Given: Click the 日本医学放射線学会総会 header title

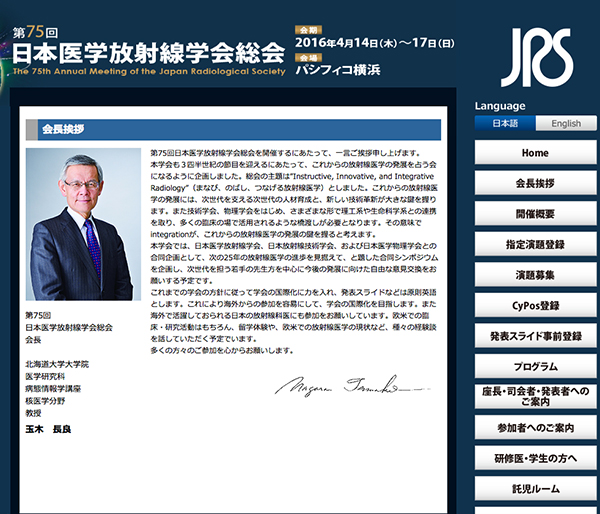Looking at the screenshot, I should coord(148,53).
